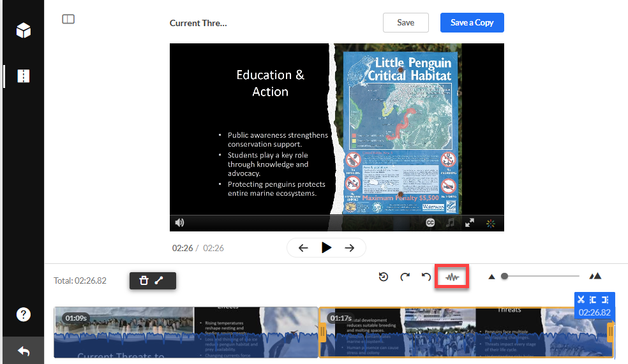The width and height of the screenshot is (628, 364).
Task: Click the music note audio track icon
Action: tap(450, 223)
